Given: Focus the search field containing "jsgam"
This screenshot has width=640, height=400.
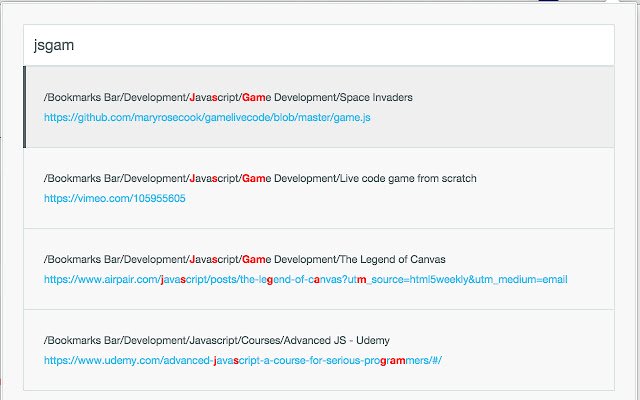Looking at the screenshot, I should tap(319, 45).
